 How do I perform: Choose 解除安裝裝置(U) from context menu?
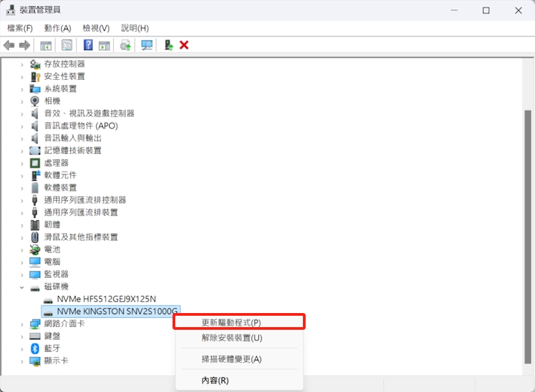[239, 338]
